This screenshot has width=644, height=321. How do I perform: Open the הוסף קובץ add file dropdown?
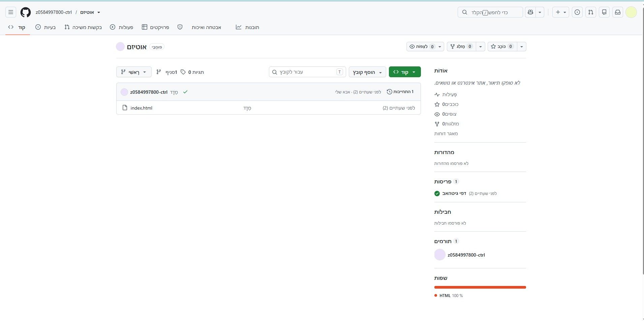367,72
